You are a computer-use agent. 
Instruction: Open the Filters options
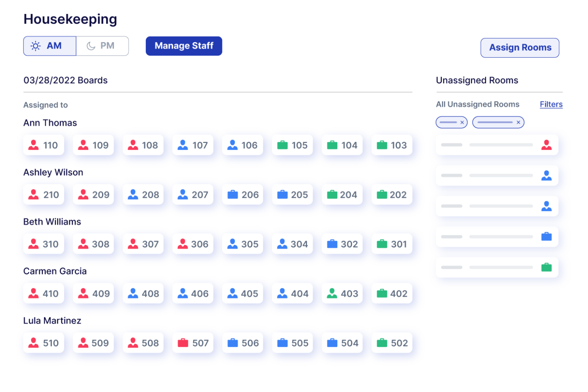551,104
